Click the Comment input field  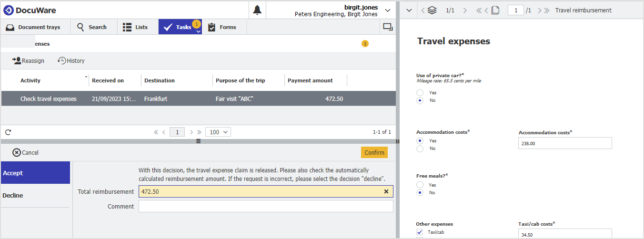[265, 206]
